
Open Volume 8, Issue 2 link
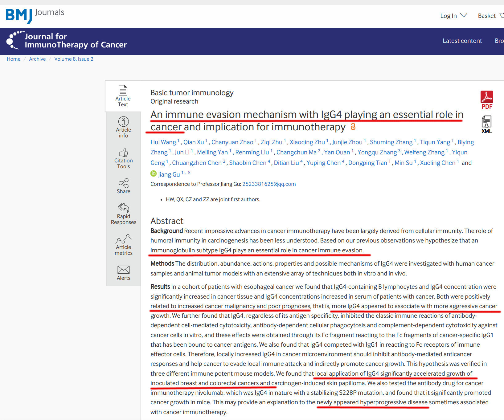(x=74, y=59)
